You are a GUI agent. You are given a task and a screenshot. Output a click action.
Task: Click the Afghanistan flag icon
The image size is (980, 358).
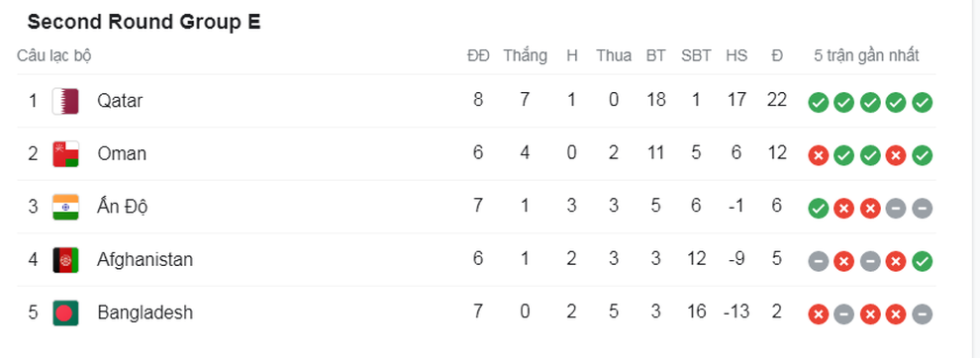coord(65,260)
